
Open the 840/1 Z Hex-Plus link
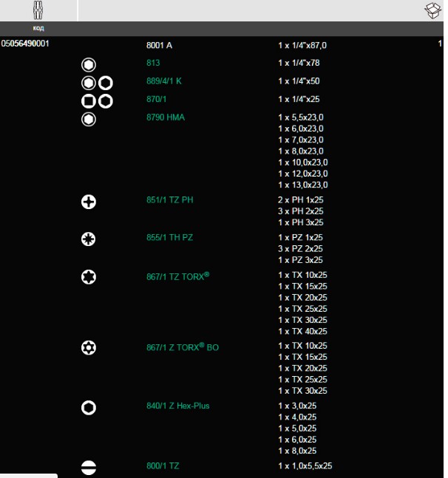pyautogui.click(x=178, y=406)
